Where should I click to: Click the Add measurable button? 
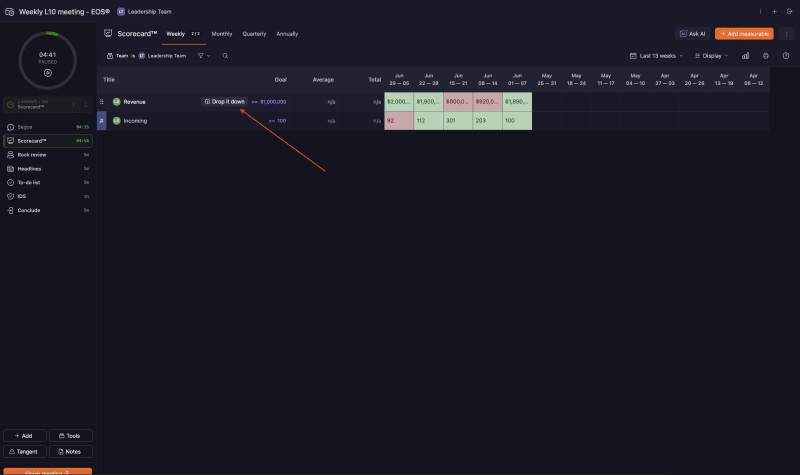[744, 34]
